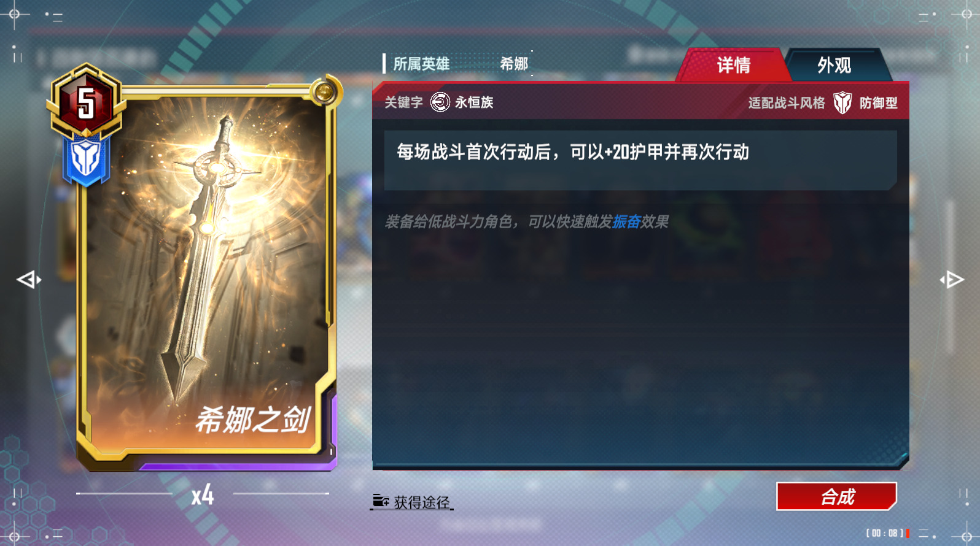Click the gold orb on card corner
Screen dimensions: 980x546
point(324,93)
